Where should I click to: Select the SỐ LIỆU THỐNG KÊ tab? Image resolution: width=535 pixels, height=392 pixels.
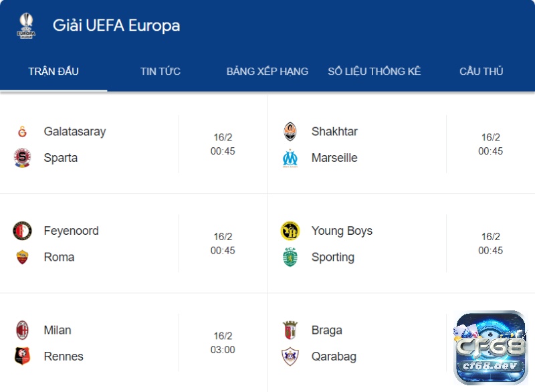(374, 72)
